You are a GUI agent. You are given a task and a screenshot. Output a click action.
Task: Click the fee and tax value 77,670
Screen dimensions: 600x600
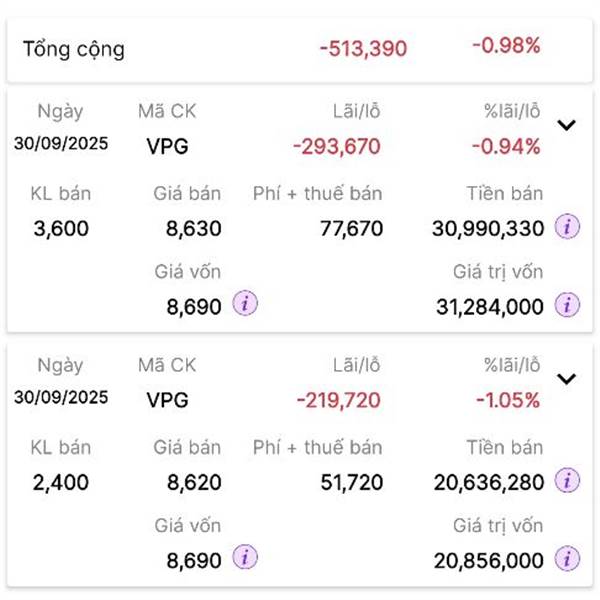351,228
